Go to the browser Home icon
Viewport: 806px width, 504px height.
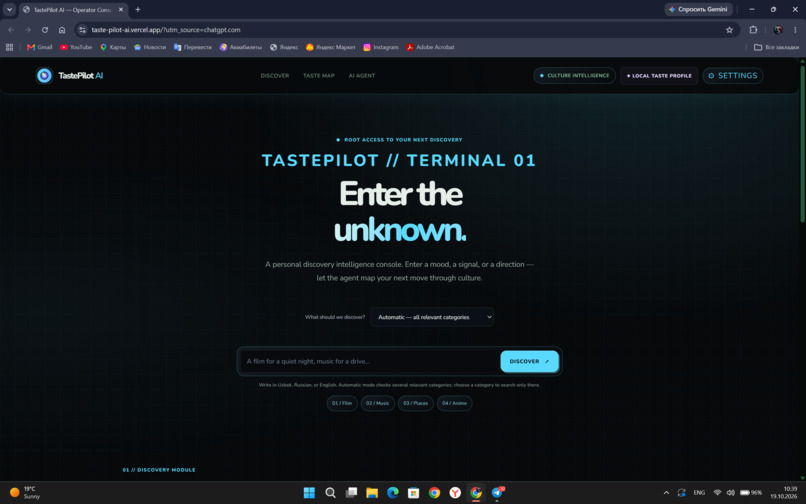click(x=62, y=30)
